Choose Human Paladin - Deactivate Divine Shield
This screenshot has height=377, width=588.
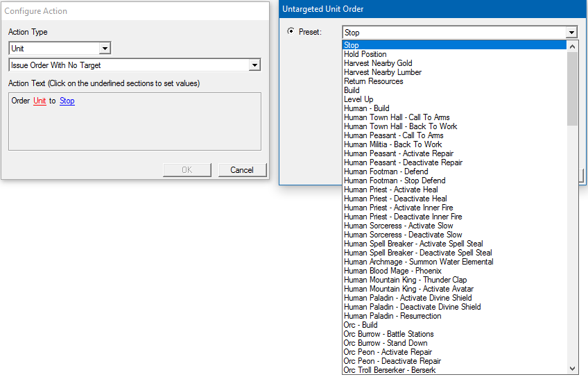coord(454,306)
